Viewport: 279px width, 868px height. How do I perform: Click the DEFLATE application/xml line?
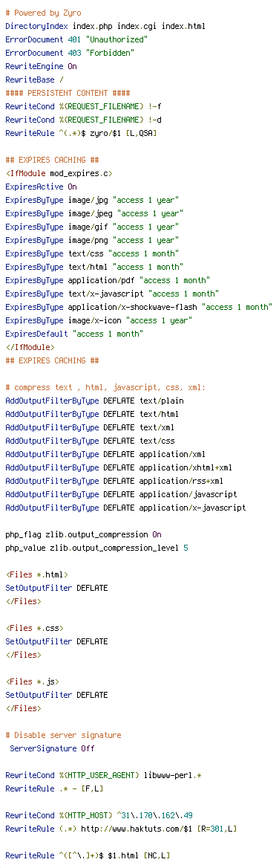click(105, 454)
